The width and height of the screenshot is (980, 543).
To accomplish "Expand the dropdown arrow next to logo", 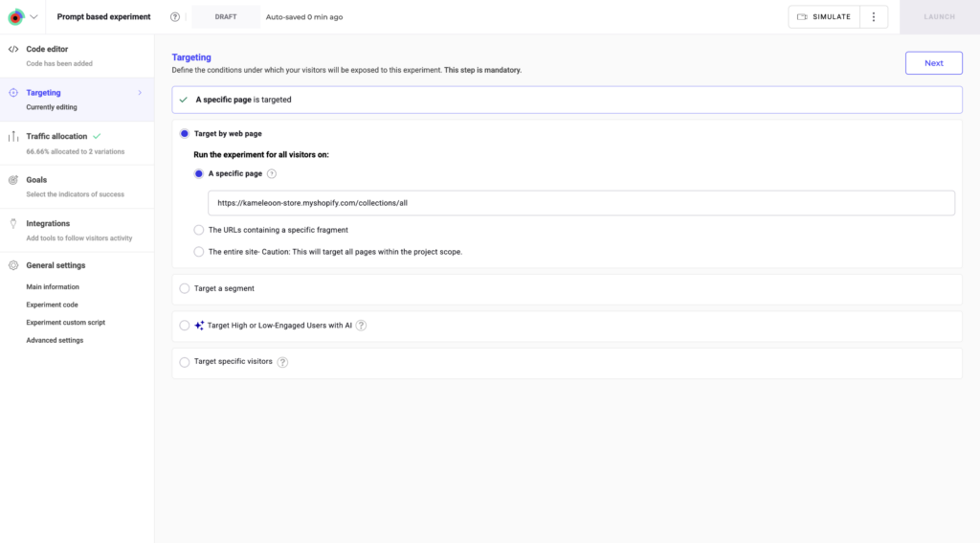I will [34, 17].
